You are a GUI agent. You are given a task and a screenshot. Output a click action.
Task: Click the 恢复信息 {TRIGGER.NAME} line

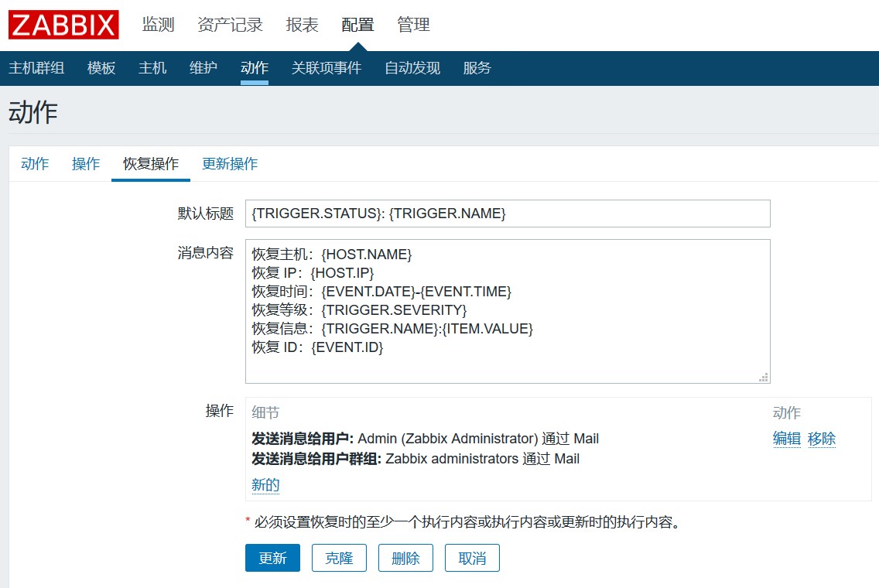click(x=392, y=329)
